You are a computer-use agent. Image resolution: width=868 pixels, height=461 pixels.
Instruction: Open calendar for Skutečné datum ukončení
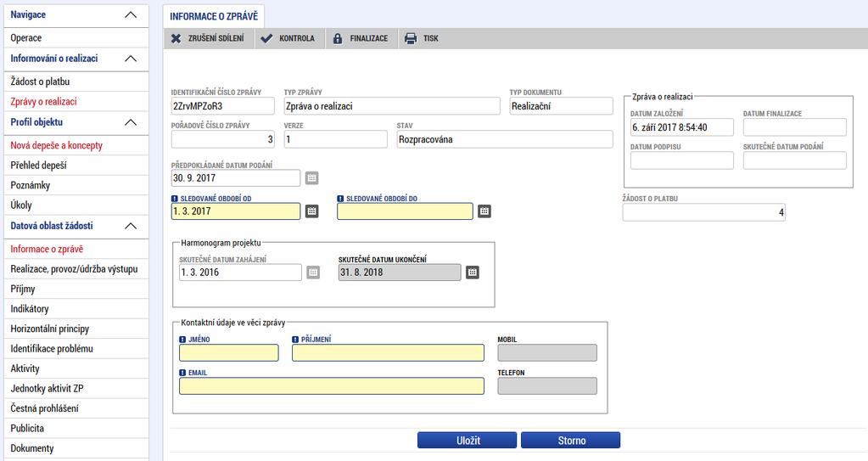pos(473,272)
